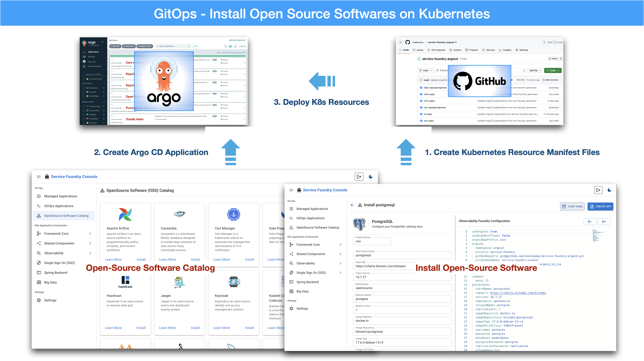The width and height of the screenshot is (644, 361).
Task: Open the Add file dropdown on GitHub
Action: (535, 70)
